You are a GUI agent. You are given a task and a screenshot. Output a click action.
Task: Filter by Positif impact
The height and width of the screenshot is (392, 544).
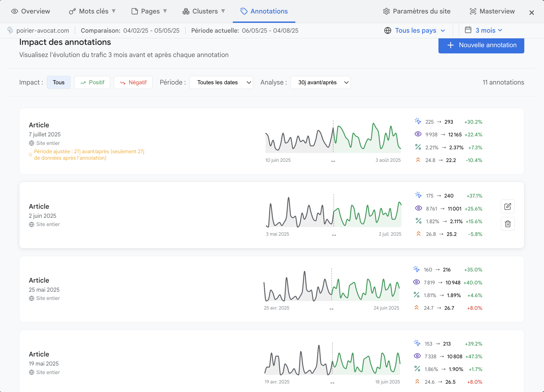pos(92,82)
